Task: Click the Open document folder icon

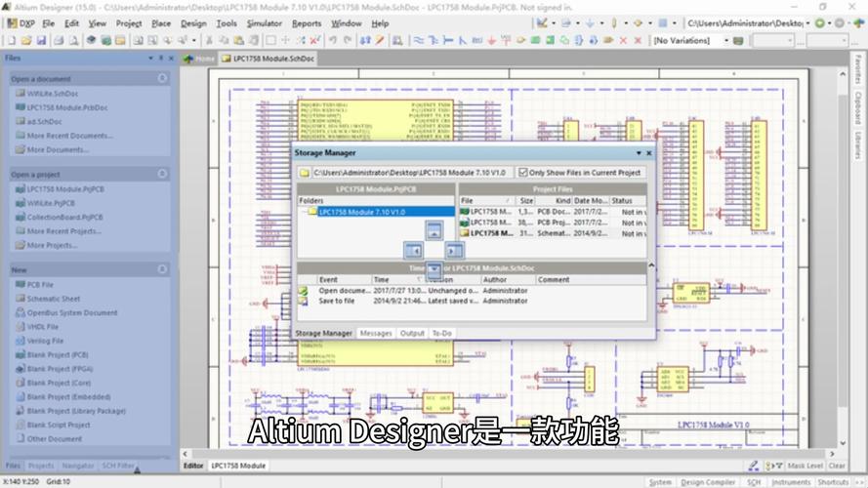Action: [26, 40]
